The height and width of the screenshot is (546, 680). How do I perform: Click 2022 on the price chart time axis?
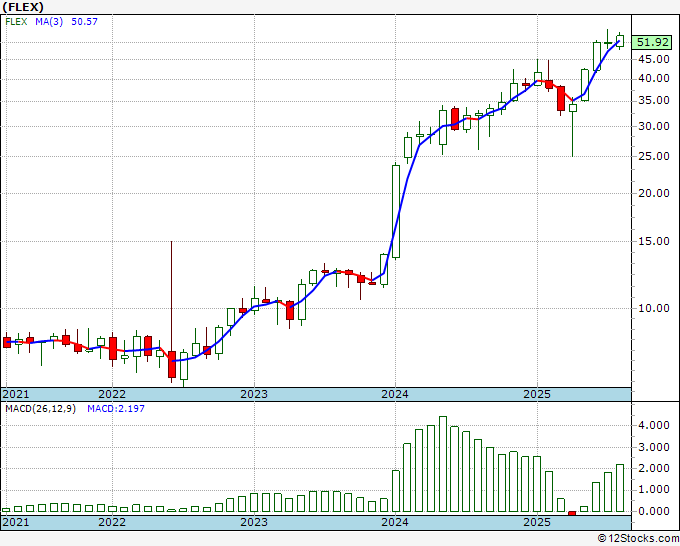(112, 394)
